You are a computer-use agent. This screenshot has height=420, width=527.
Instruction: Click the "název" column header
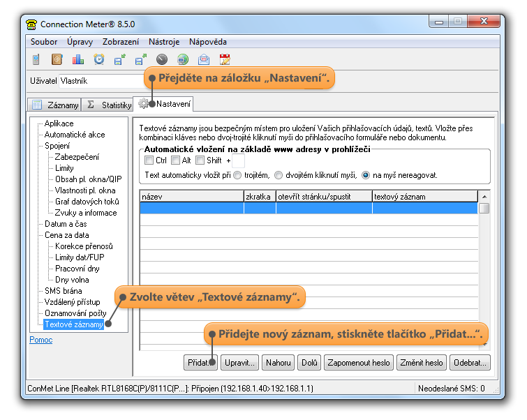pos(191,197)
